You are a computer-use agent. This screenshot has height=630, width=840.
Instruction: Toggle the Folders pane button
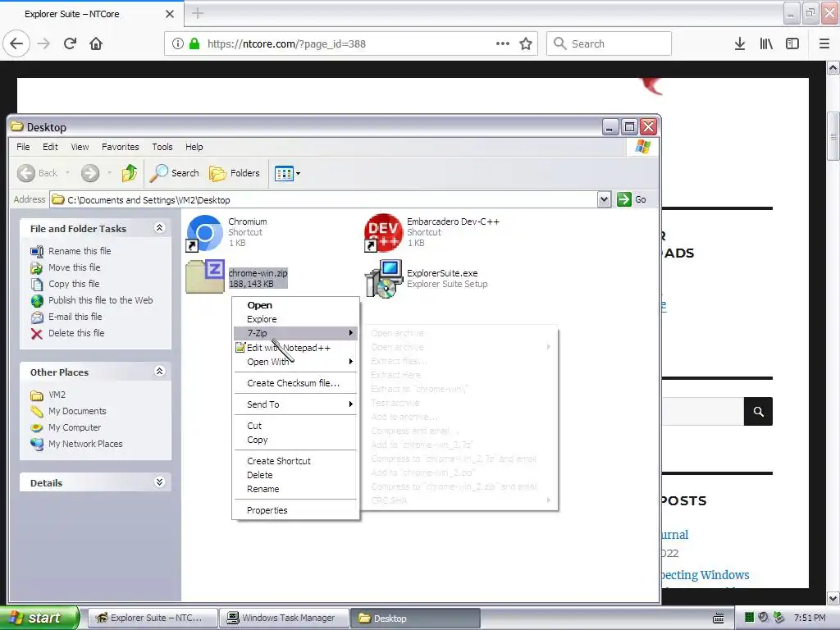(x=234, y=173)
